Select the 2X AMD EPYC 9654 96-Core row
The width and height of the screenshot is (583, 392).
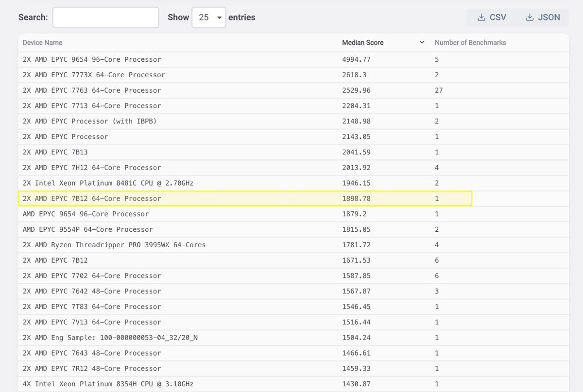tap(92, 59)
